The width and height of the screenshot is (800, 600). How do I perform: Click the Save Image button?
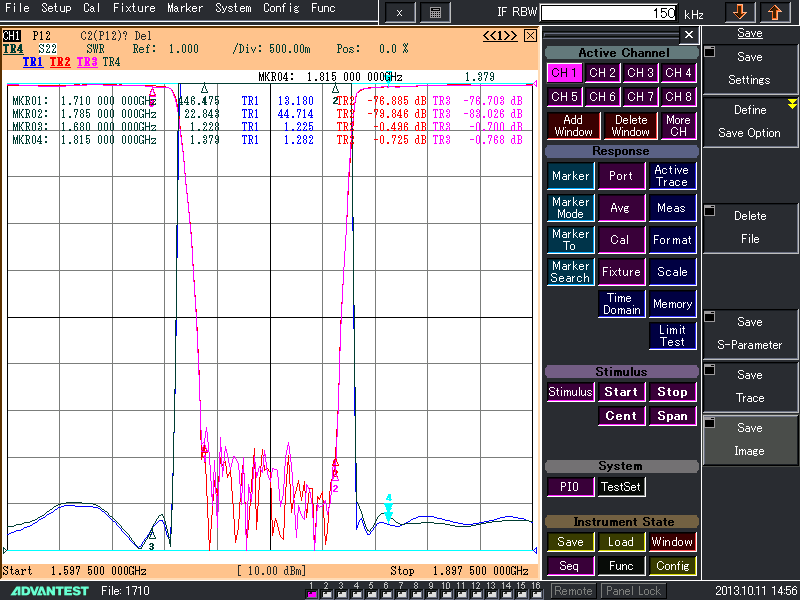[750, 439]
